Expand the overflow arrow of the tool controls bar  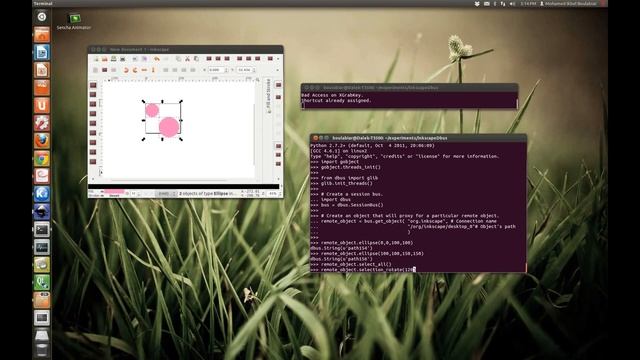tap(278, 70)
